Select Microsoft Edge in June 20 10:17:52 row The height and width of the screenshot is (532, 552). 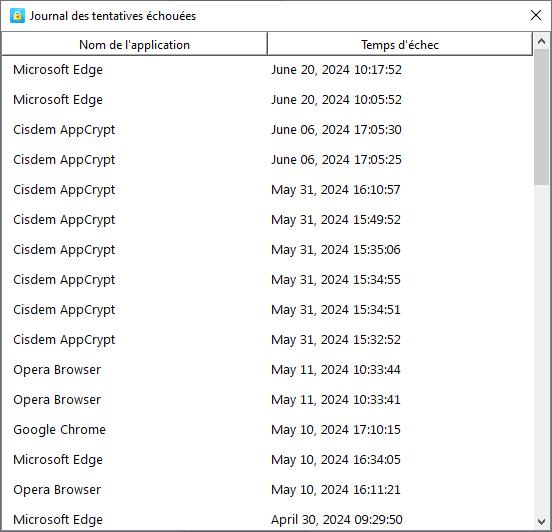(x=58, y=70)
